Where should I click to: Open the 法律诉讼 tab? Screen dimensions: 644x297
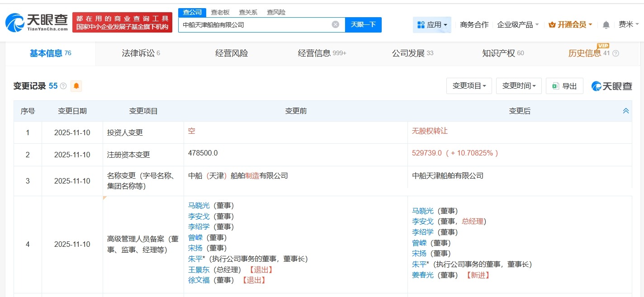138,53
